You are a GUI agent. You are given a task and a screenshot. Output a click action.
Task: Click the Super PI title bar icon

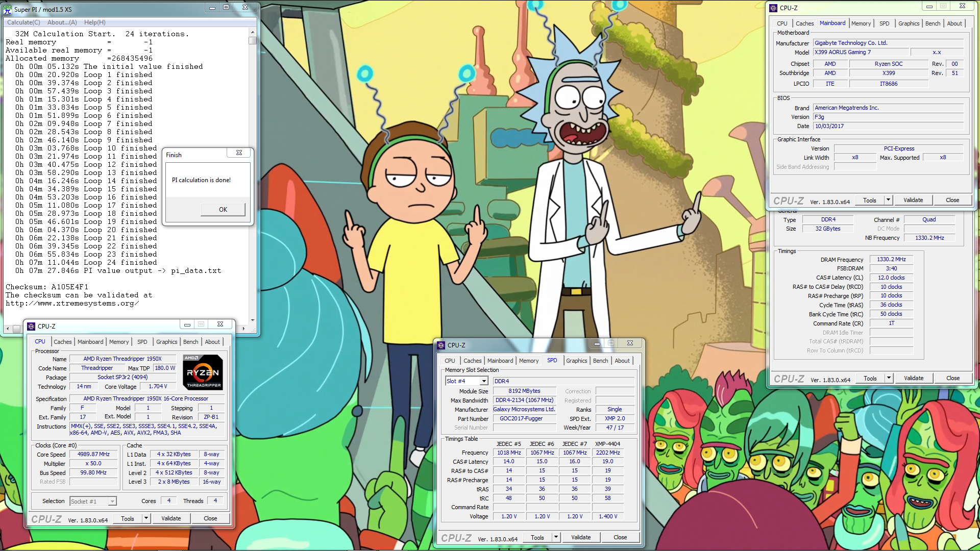pos(8,9)
